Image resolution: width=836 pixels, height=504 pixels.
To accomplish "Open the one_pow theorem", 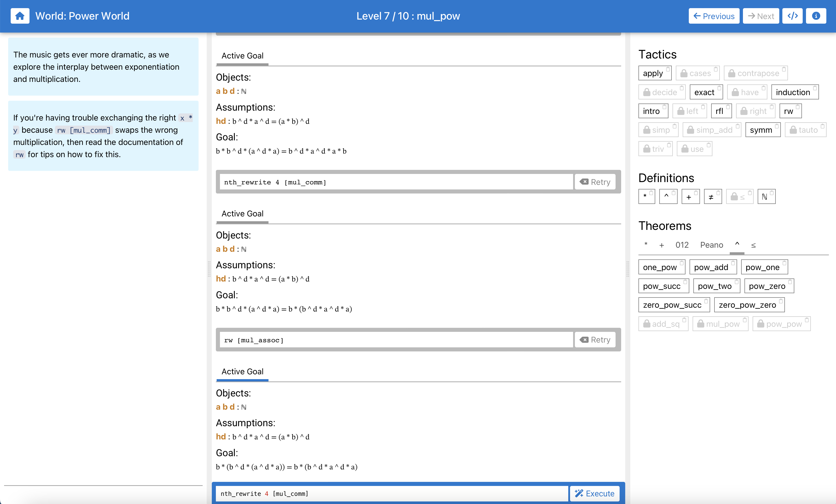I will click(662, 267).
